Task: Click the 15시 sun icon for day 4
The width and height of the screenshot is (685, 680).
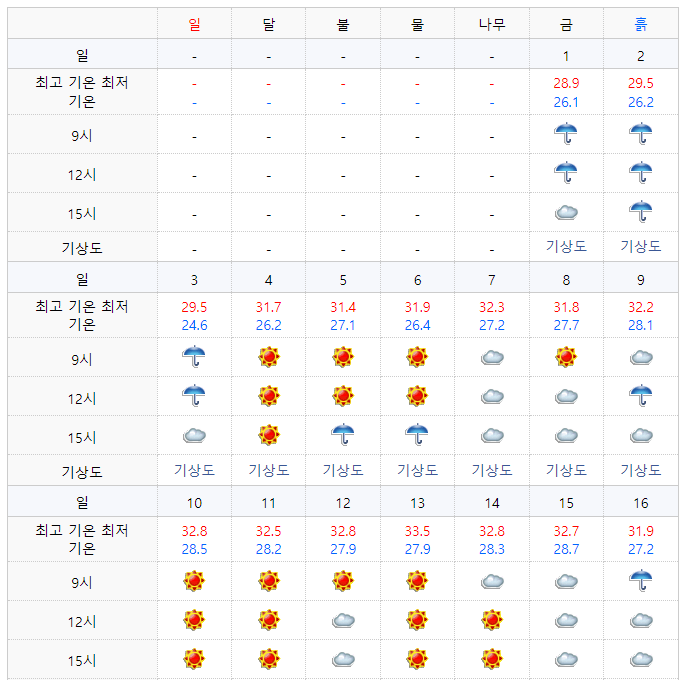Action: (x=268, y=435)
